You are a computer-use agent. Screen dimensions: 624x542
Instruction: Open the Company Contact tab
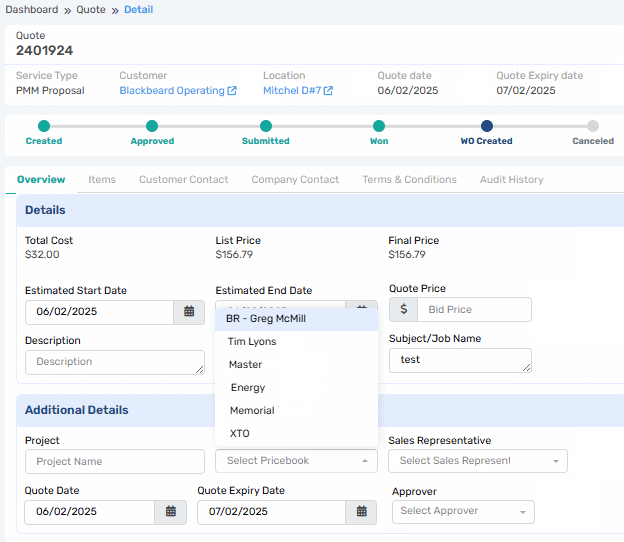click(295, 180)
